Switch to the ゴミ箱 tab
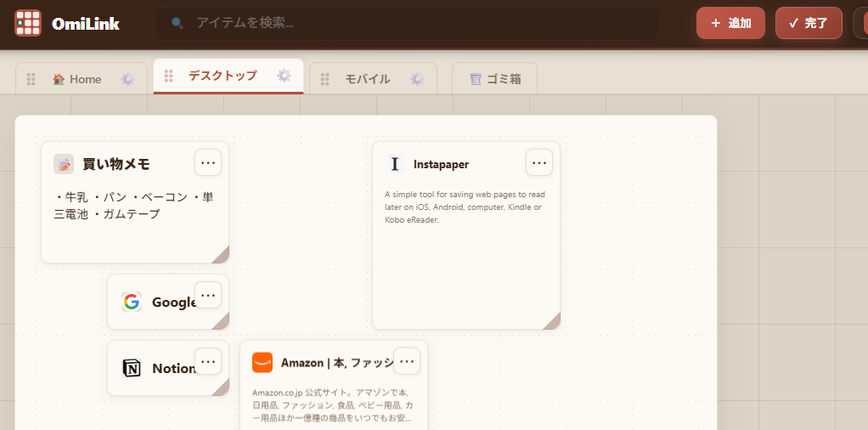This screenshot has width=868, height=430. click(x=495, y=79)
